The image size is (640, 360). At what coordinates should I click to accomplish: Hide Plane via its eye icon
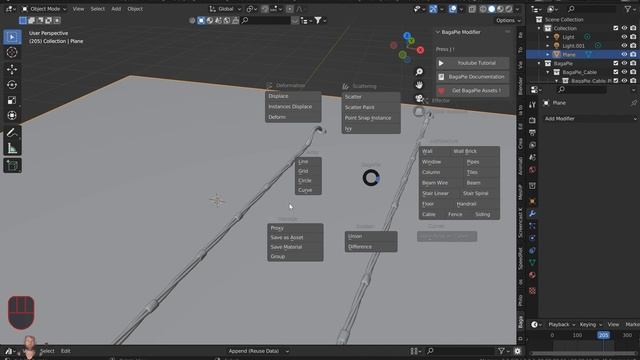click(x=624, y=54)
